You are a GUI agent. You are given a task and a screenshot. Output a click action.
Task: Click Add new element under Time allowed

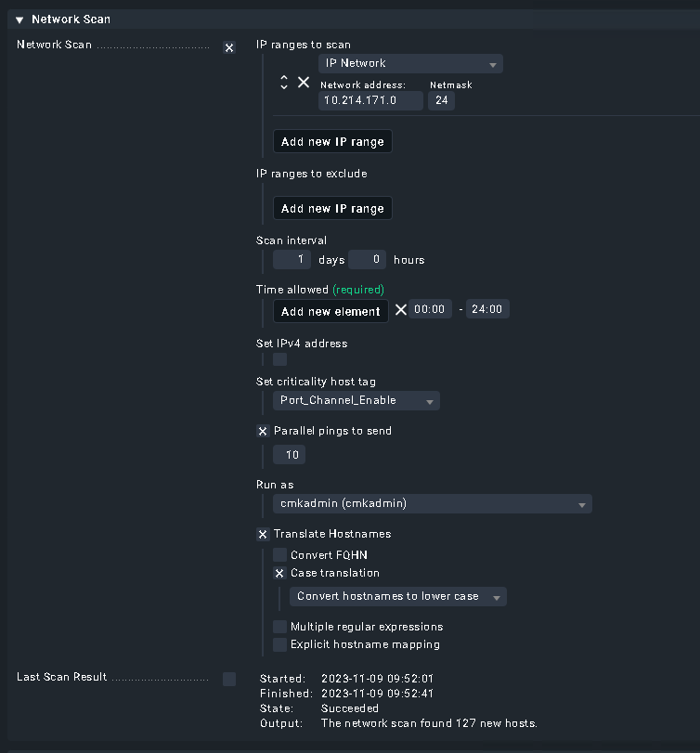pos(331,311)
